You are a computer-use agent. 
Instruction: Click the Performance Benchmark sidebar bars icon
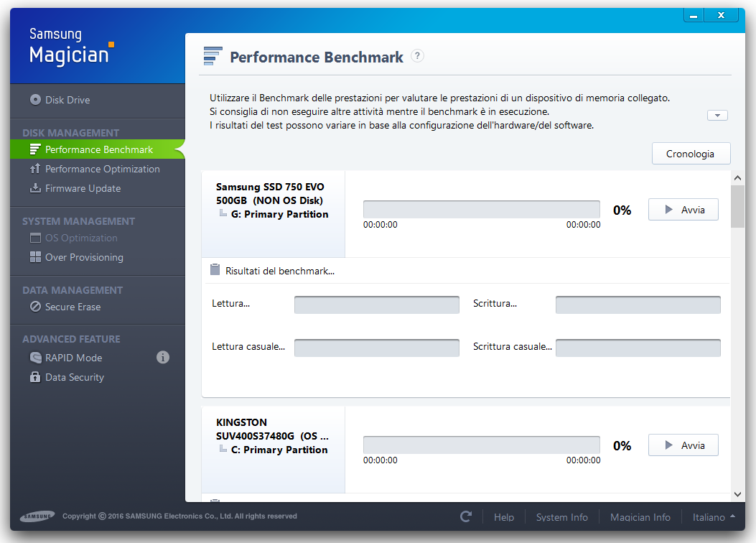tap(34, 149)
